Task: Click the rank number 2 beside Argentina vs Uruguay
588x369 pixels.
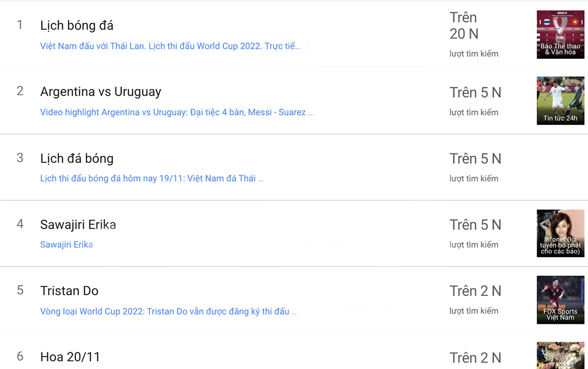Action: tap(20, 91)
